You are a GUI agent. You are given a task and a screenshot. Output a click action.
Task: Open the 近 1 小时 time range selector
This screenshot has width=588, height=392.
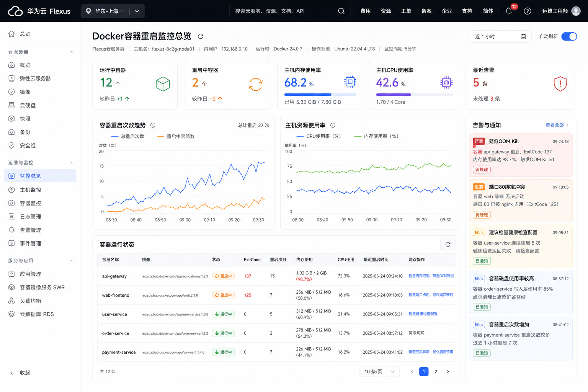tap(500, 37)
